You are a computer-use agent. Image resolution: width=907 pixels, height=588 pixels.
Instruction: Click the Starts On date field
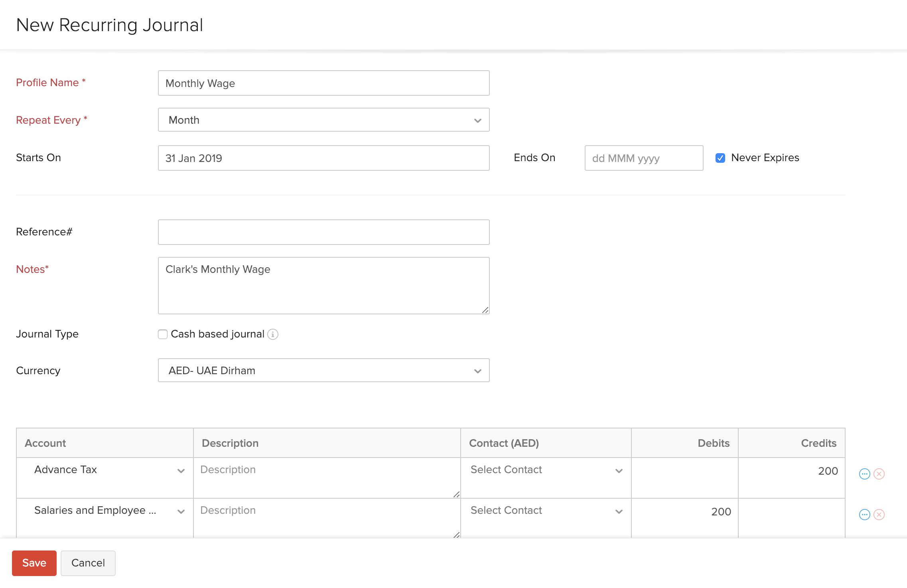[324, 158]
